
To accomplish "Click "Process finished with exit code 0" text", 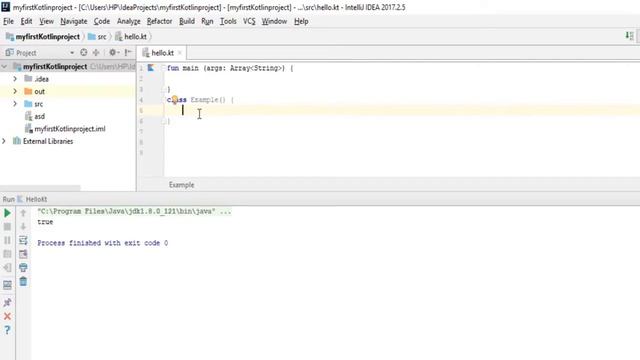I will 102,243.
